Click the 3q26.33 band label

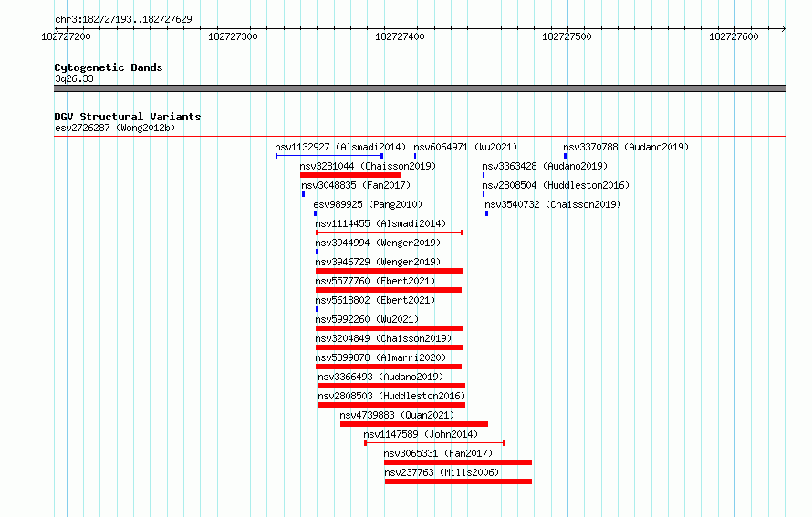pyautogui.click(x=74, y=78)
